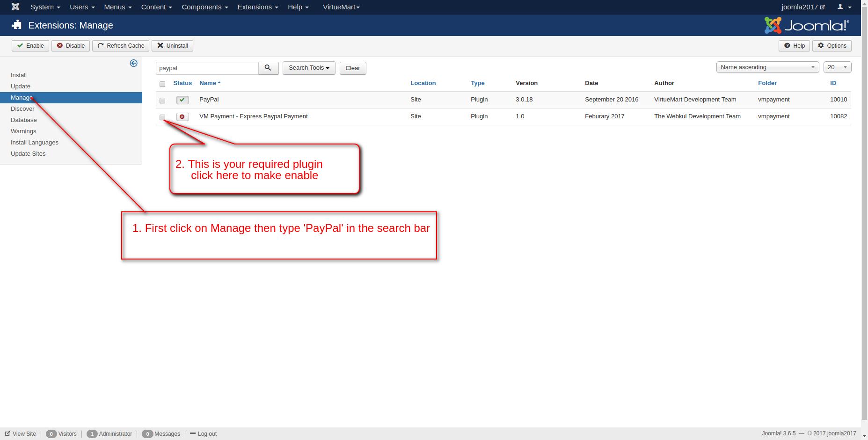The width and height of the screenshot is (868, 440).
Task: Click the Uninstall button
Action: 173,46
